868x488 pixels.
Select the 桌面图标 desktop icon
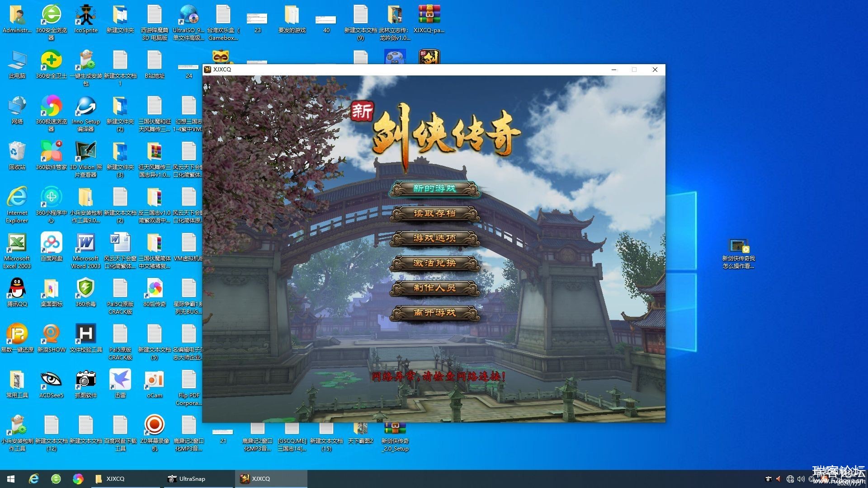pos(52,292)
